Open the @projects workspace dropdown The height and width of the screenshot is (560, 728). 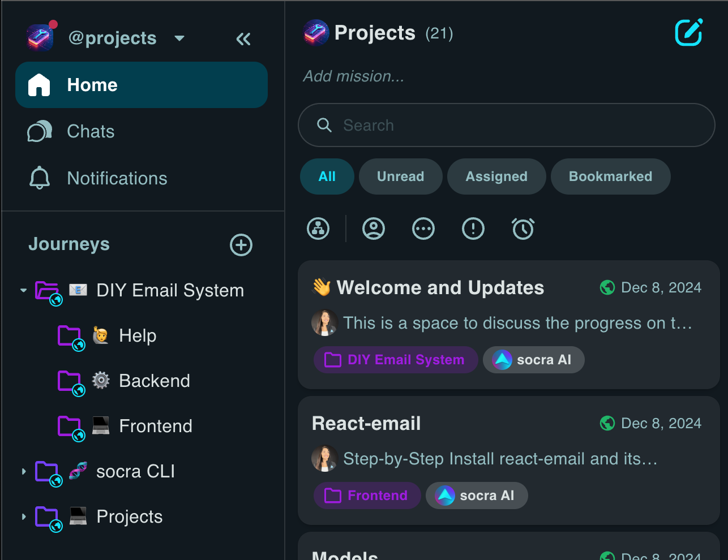[x=179, y=38]
